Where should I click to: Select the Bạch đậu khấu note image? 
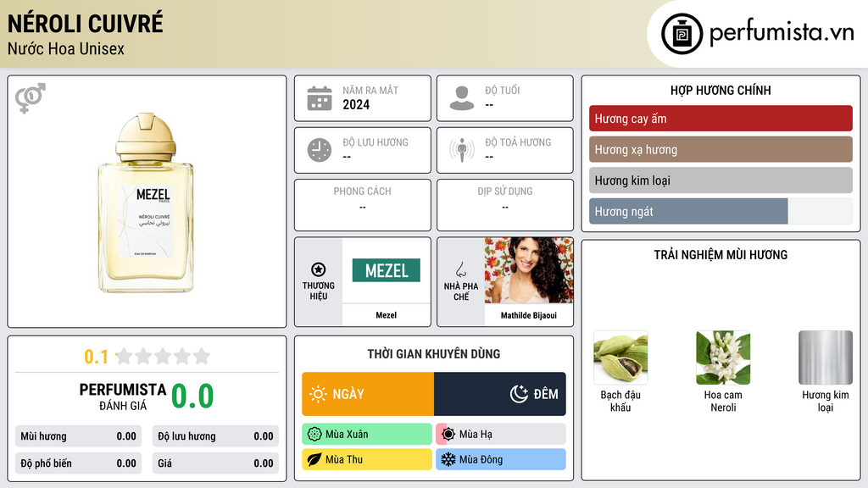(620, 358)
